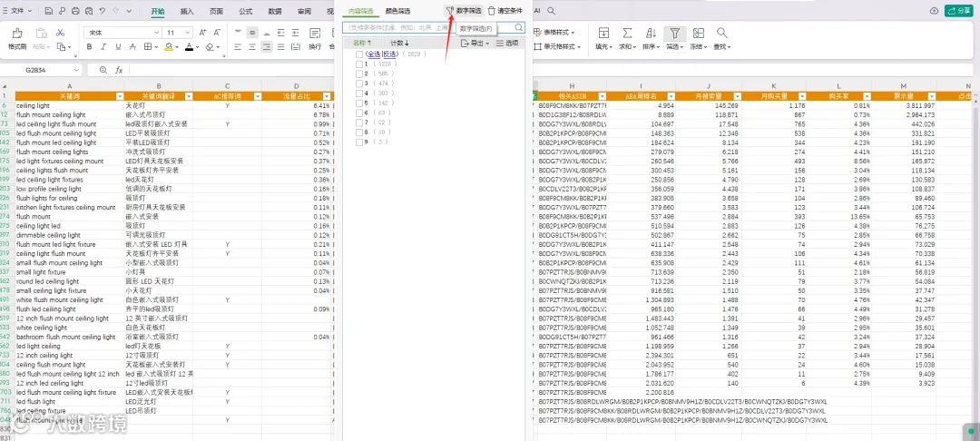This screenshot has width=980, height=441.
Task: Open filter dropdown on 关键词 column header
Action: [x=120, y=96]
